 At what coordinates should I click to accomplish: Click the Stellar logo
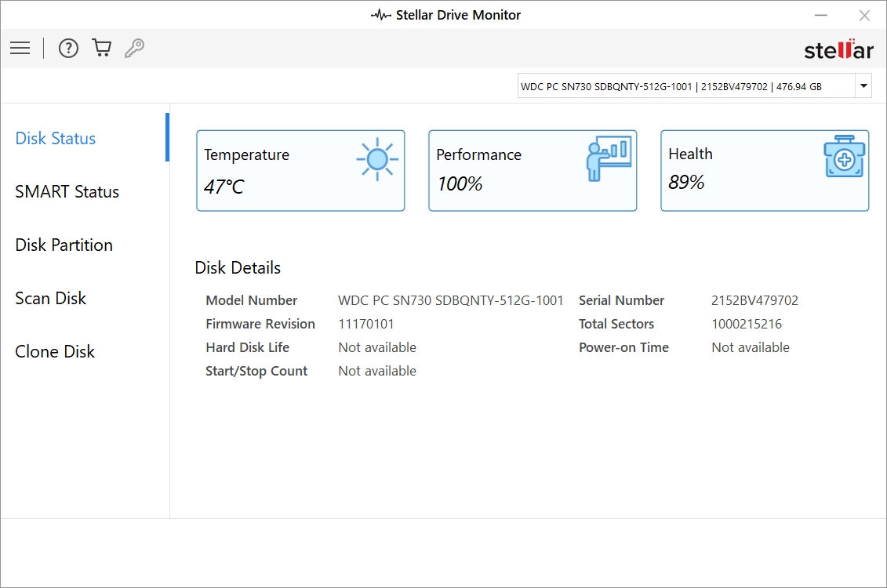(838, 50)
